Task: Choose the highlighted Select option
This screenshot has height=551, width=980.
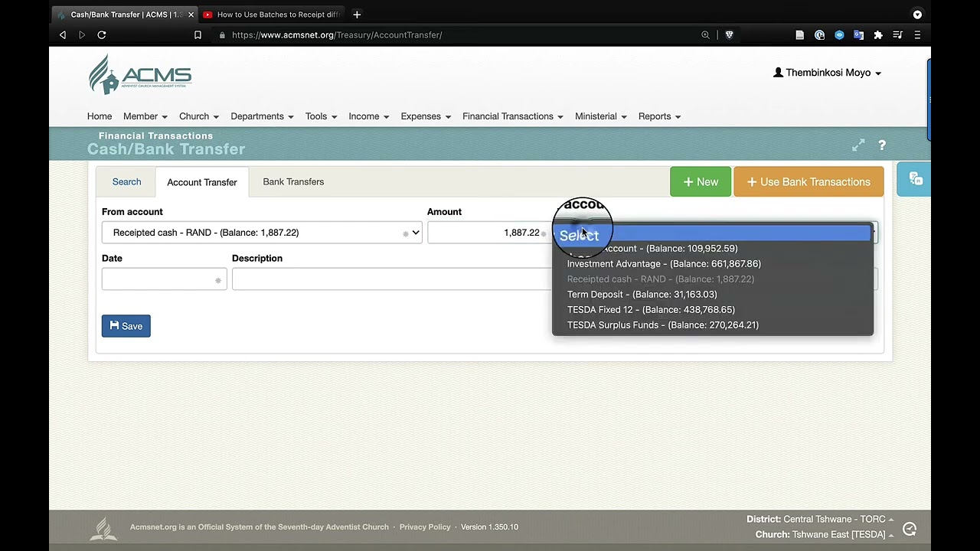Action: tap(713, 233)
